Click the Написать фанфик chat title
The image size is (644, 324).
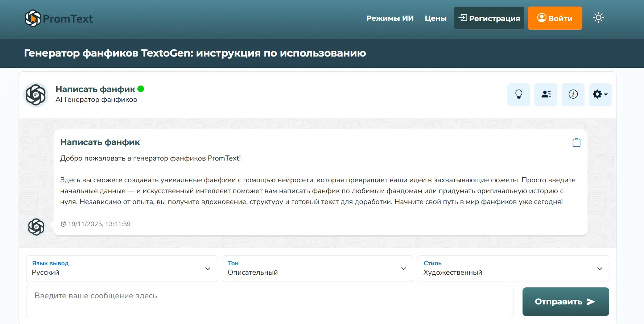click(95, 89)
